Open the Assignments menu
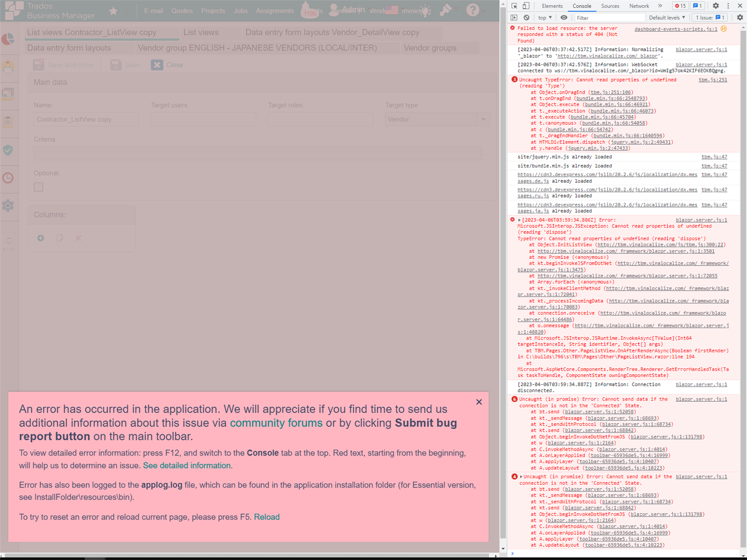Screen dimensions: 747x560 (275, 11)
